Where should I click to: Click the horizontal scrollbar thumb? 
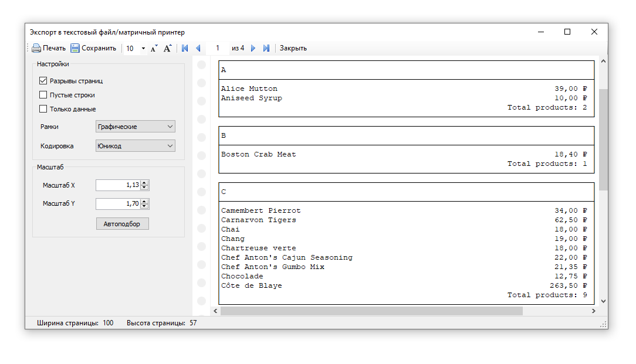pos(371,311)
